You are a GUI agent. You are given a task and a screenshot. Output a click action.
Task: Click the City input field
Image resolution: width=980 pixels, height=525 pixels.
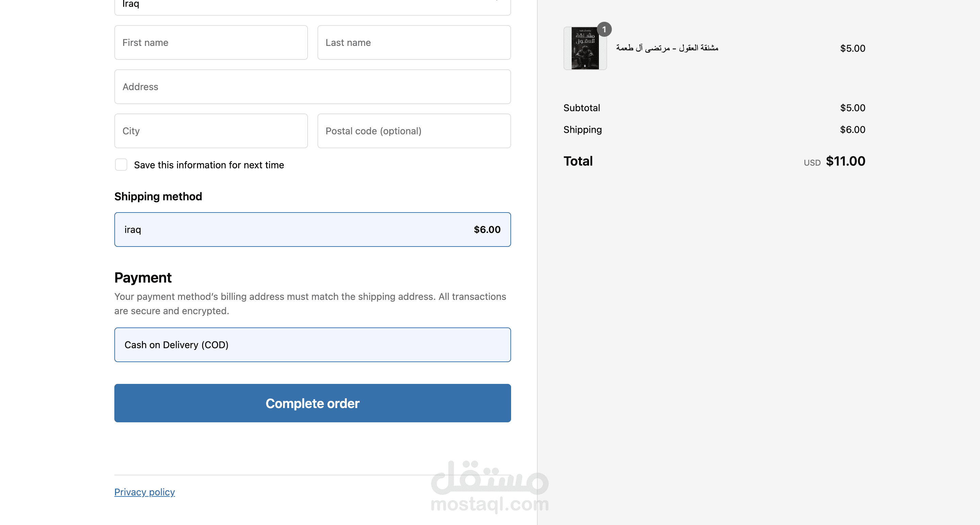tap(211, 131)
